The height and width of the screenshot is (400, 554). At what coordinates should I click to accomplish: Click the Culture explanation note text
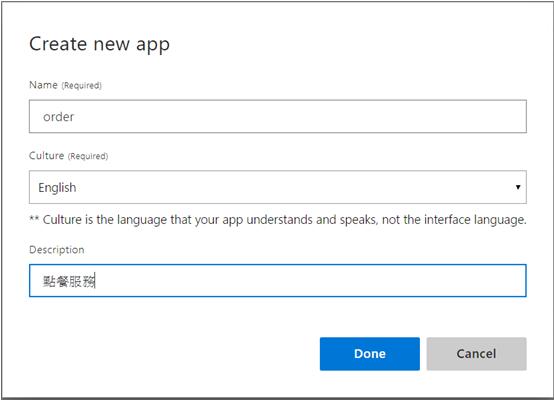[x=284, y=220]
